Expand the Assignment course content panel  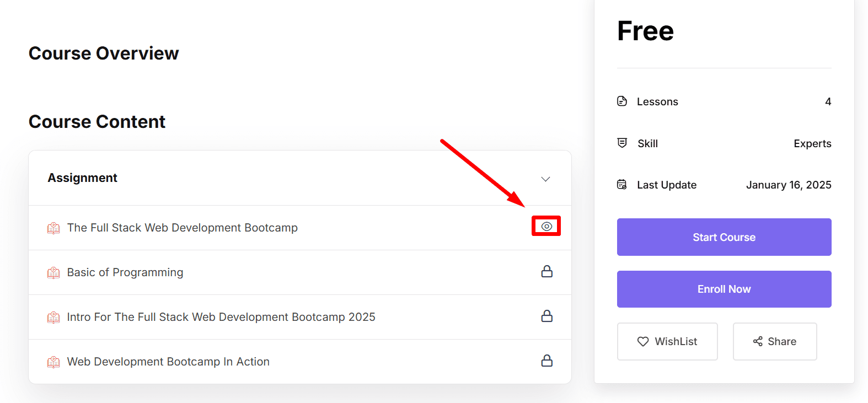coord(545,179)
